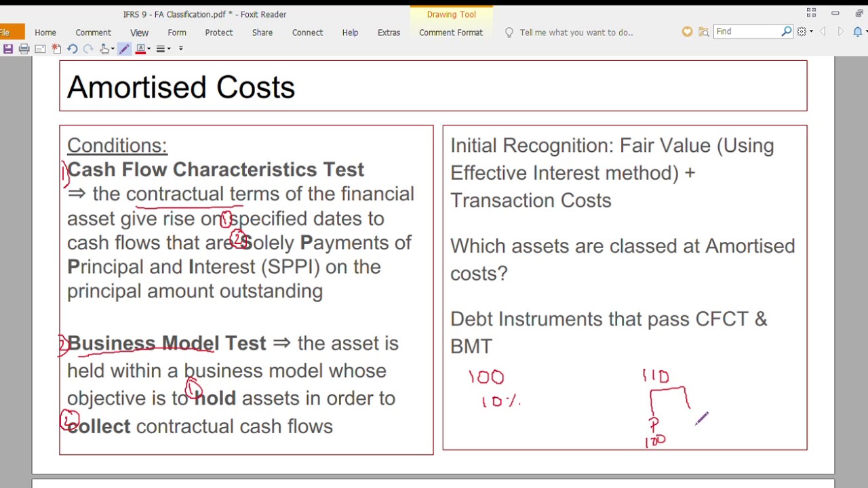Click the greyed Redo arrow
868x488 pixels.
(88, 49)
